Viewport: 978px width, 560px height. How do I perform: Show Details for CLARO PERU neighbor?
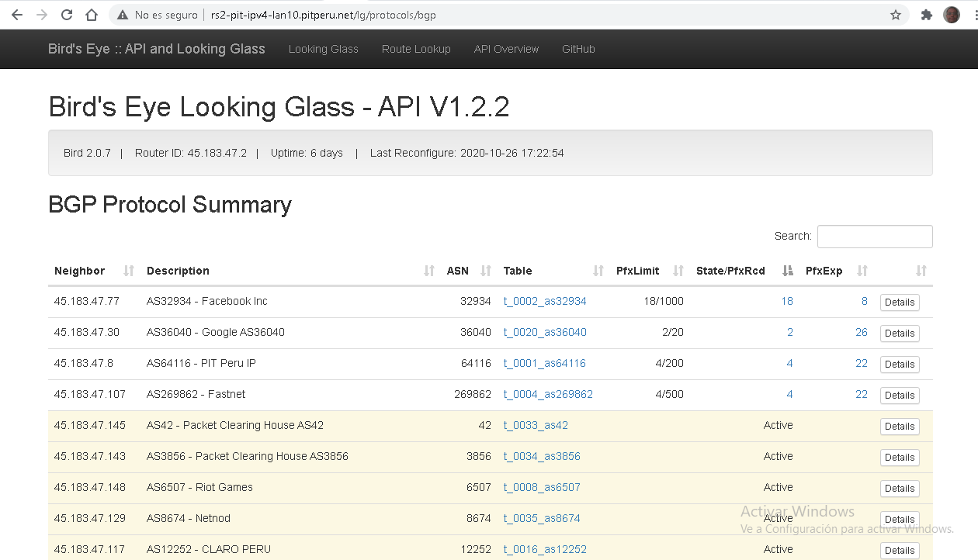(900, 550)
